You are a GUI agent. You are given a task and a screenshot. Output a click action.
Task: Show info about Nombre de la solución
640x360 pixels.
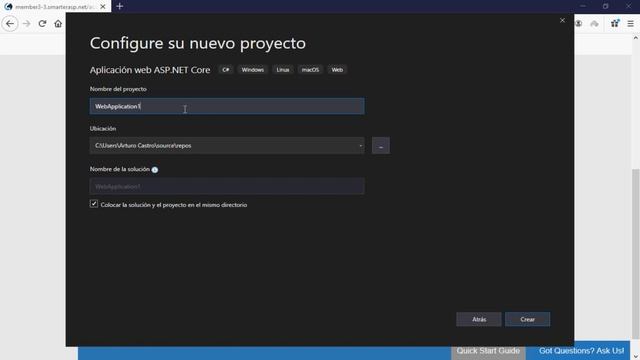click(x=155, y=170)
